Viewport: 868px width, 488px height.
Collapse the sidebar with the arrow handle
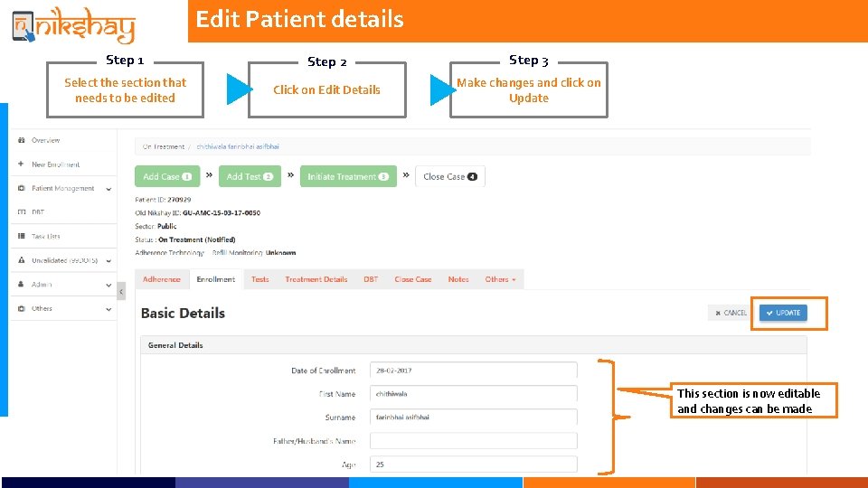(x=121, y=293)
